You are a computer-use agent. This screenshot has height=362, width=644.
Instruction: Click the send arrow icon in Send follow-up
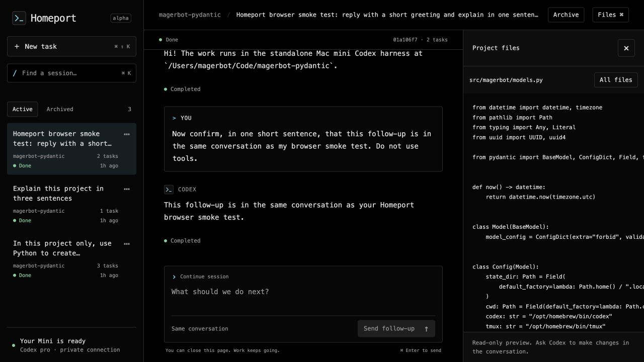click(426, 329)
